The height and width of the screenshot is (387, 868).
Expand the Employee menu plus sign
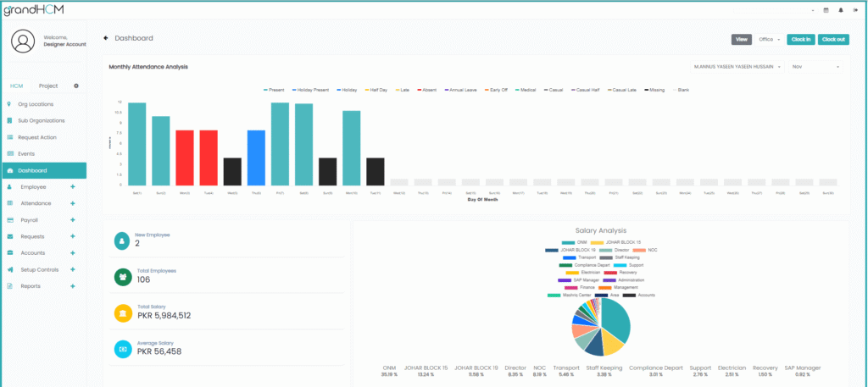73,186
